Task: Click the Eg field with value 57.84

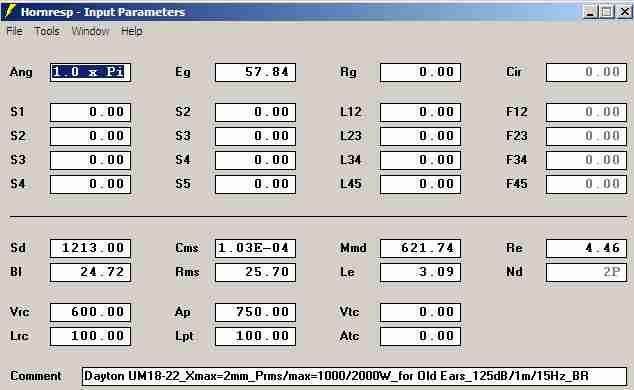Action: click(255, 72)
